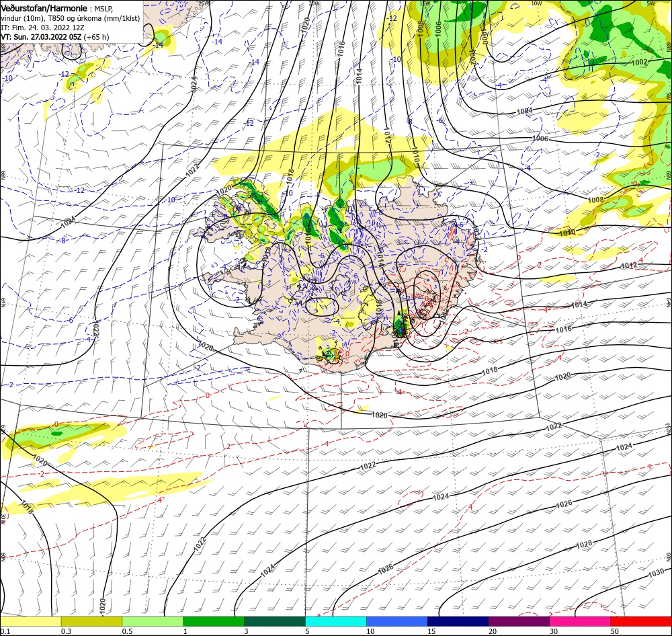Click the "1028" isobar label
This screenshot has height=636, width=672.
coord(584,544)
